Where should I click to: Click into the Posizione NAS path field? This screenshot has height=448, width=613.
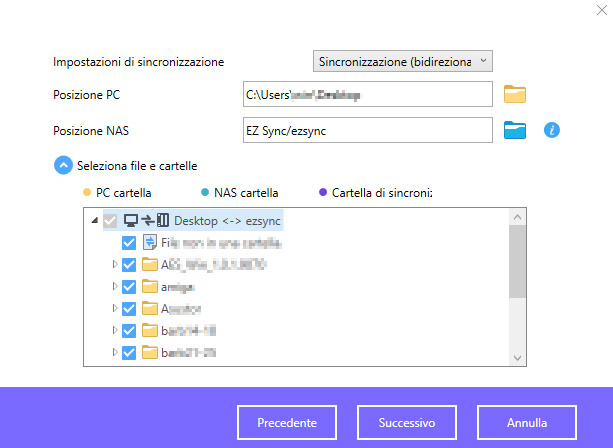point(367,130)
